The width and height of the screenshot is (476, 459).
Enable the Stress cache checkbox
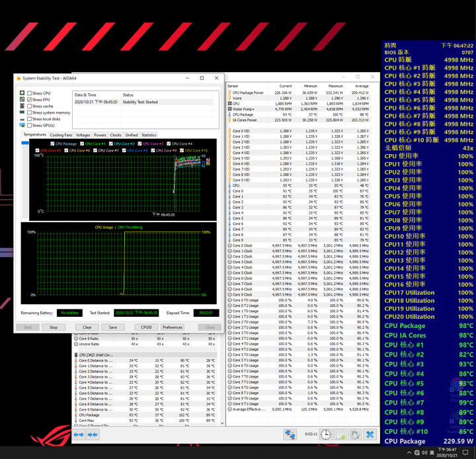[x=30, y=106]
